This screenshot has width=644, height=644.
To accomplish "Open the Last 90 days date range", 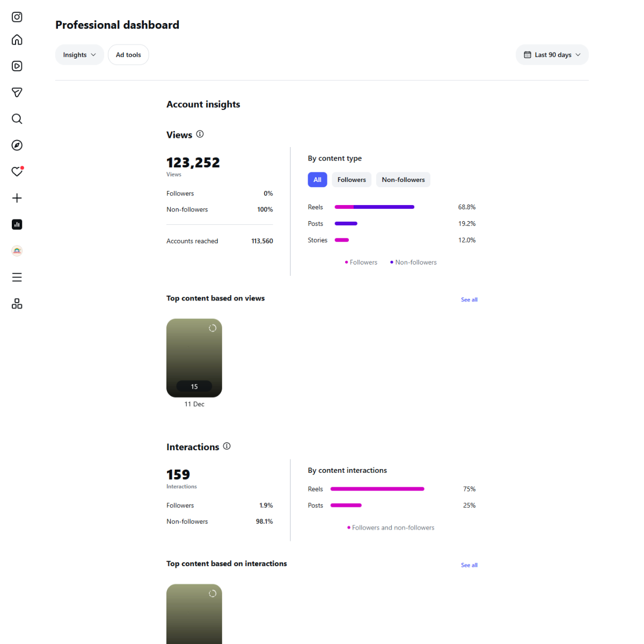I will 552,55.
